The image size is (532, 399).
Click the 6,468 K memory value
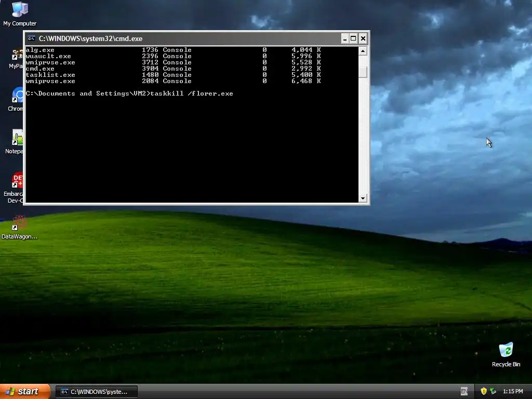tap(306, 81)
